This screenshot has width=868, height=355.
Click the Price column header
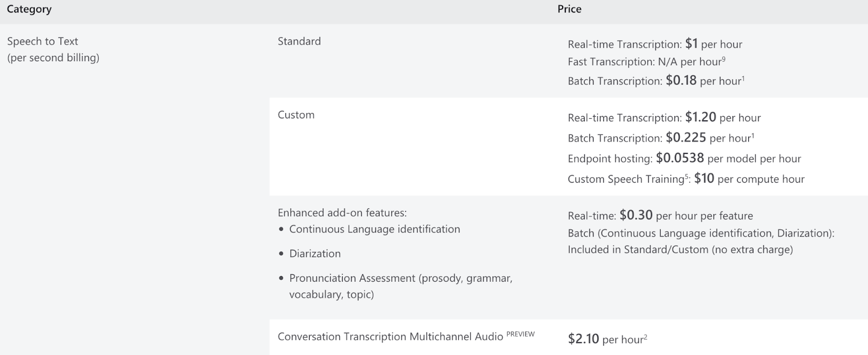(x=569, y=9)
